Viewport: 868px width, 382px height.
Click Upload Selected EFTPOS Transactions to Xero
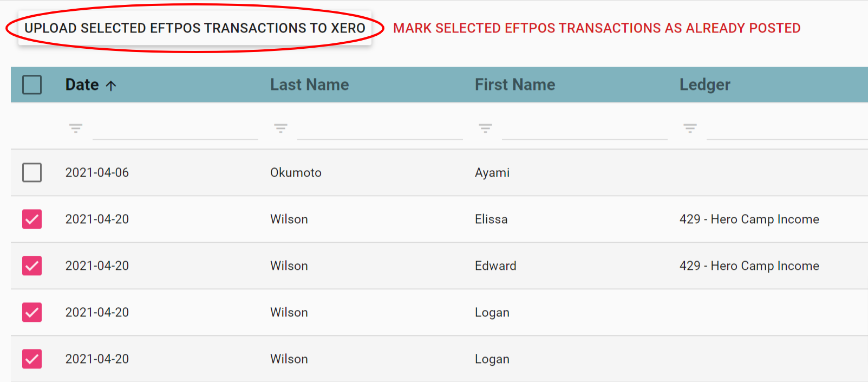pyautogui.click(x=195, y=28)
